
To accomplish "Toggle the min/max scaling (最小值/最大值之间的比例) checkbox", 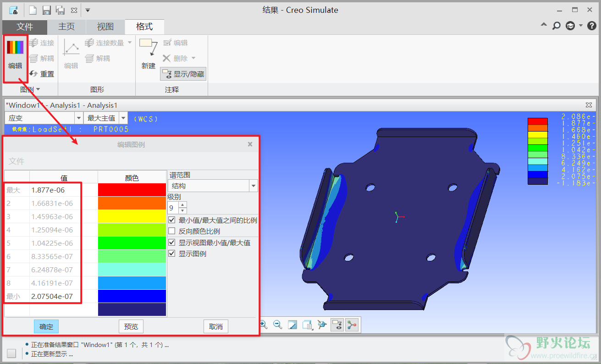I will 172,220.
